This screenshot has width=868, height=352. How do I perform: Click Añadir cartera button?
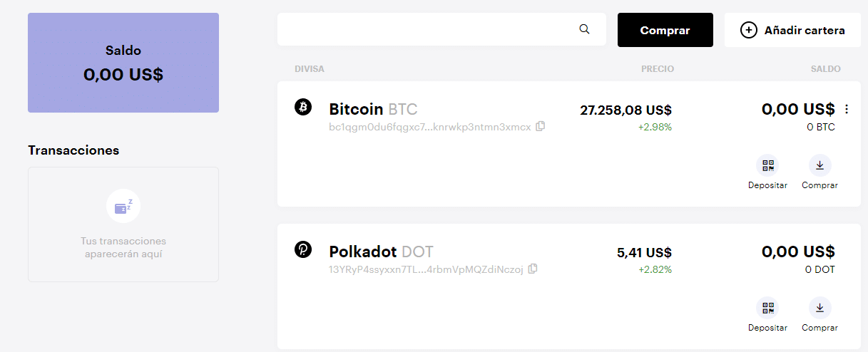click(x=792, y=30)
